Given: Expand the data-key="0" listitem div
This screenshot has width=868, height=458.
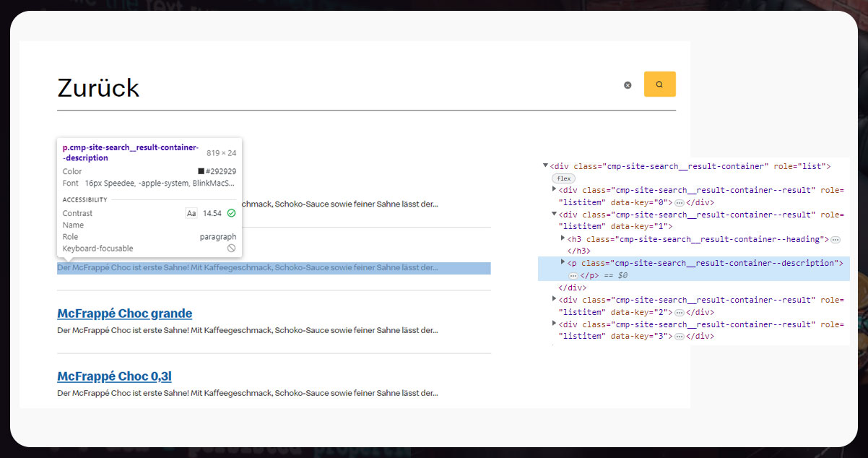Looking at the screenshot, I should pos(555,190).
